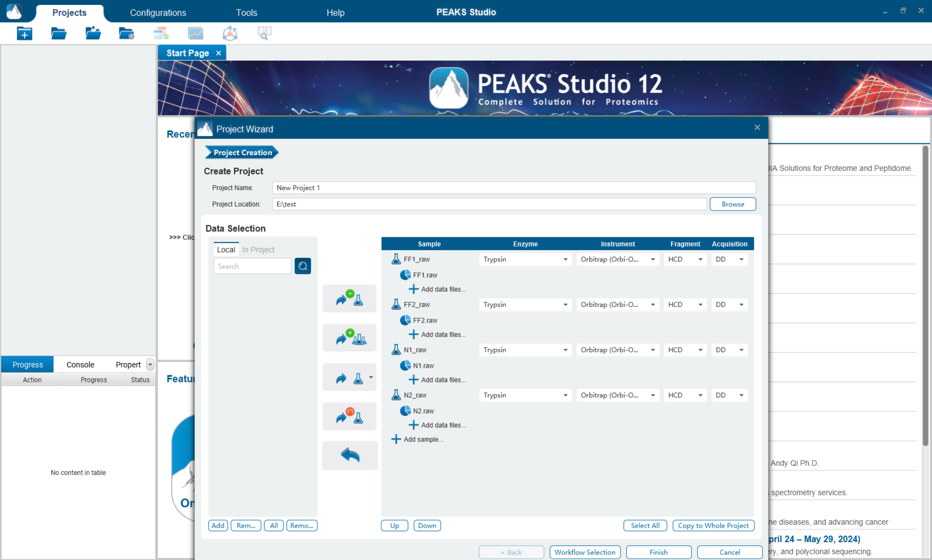Click the Project Name input field
Screen dimensions: 932x560
[514, 187]
